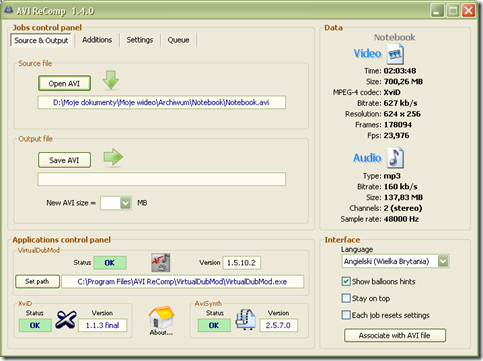Click the AviSynth film icon
Viewport: 483px width, 361px height.
246,319
